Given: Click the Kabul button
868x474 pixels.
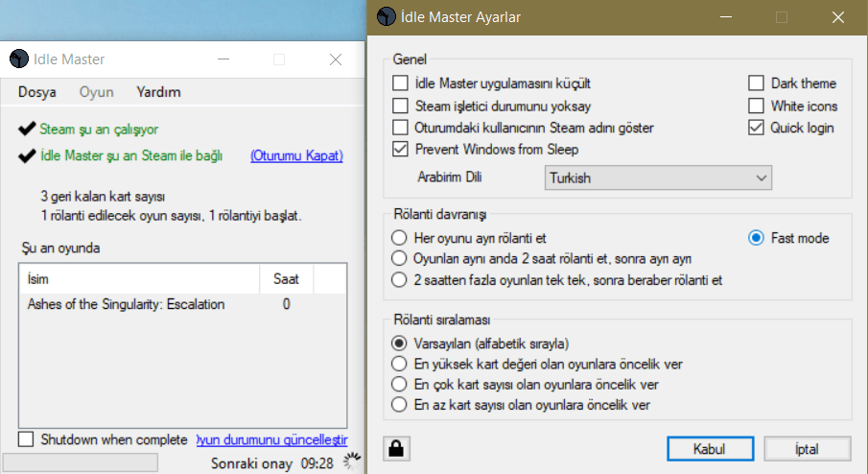Looking at the screenshot, I should [711, 448].
